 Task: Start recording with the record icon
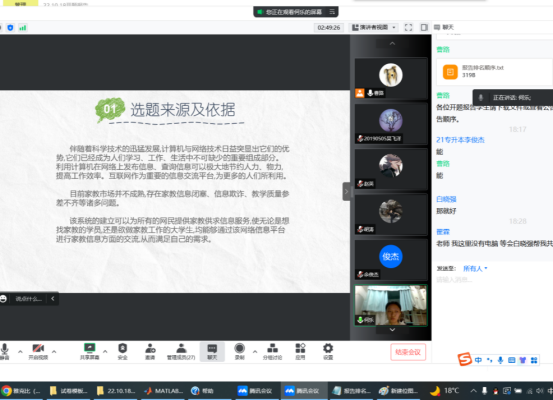click(x=239, y=351)
